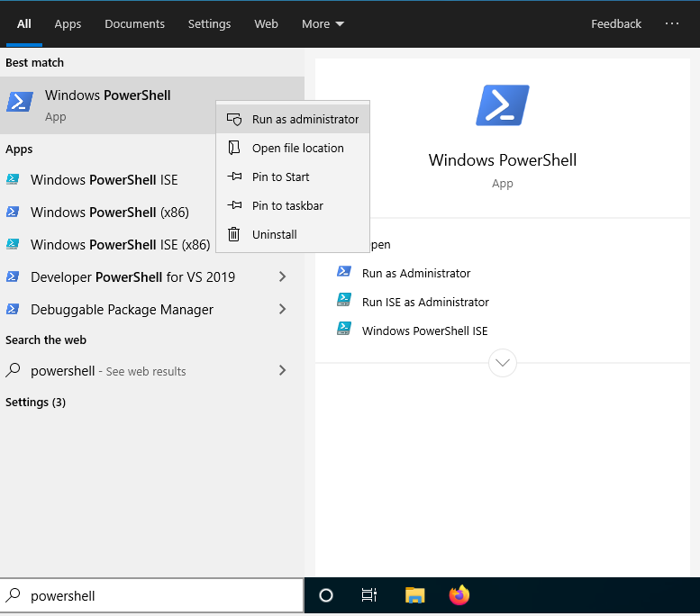Click Run ISE as Administrator in right pane

[425, 302]
